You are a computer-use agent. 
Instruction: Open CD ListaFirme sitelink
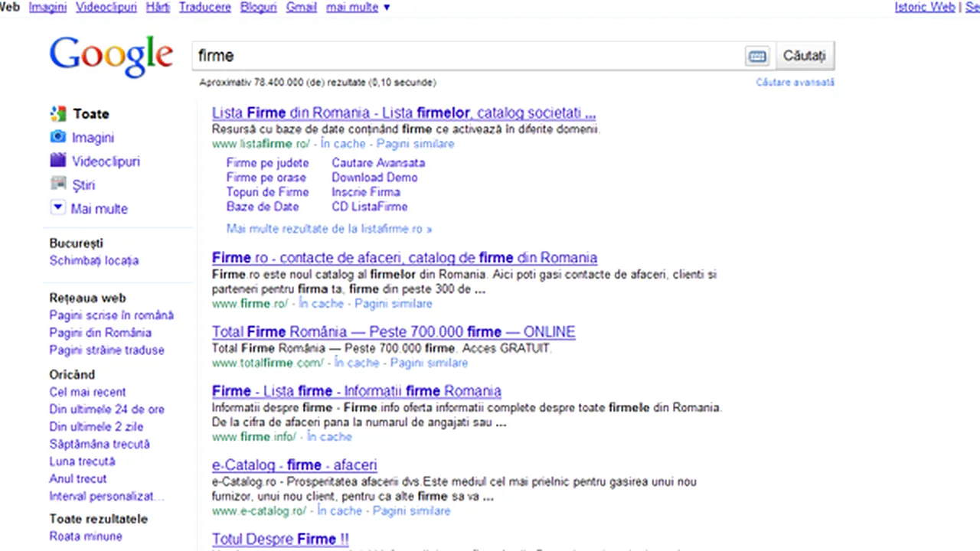[x=370, y=207]
